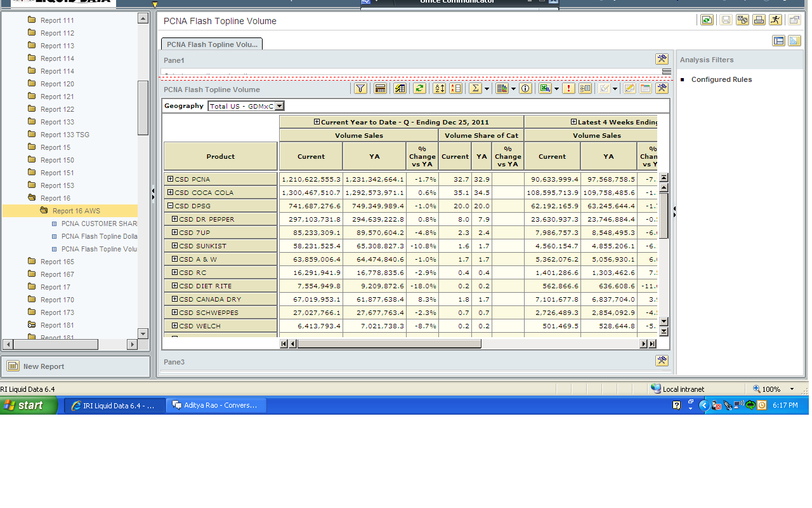Click Configured Rules in Analysis Filters
This screenshot has width=812, height=508.
coord(721,79)
